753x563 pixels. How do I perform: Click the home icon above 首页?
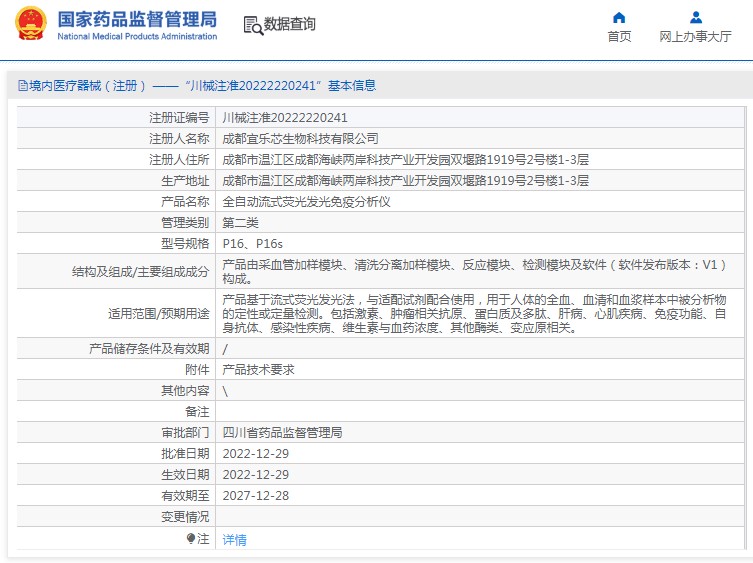619,18
